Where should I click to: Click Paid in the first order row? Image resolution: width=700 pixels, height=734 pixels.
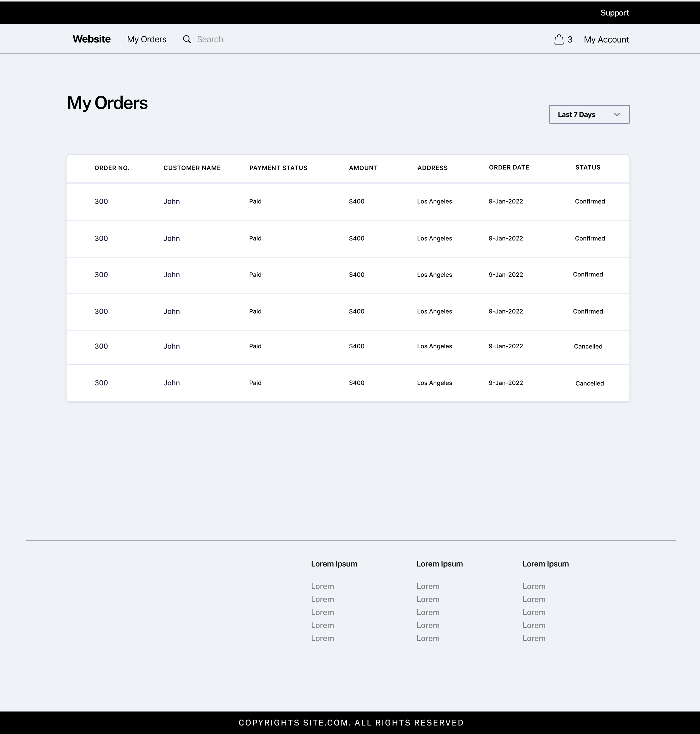pyautogui.click(x=255, y=201)
